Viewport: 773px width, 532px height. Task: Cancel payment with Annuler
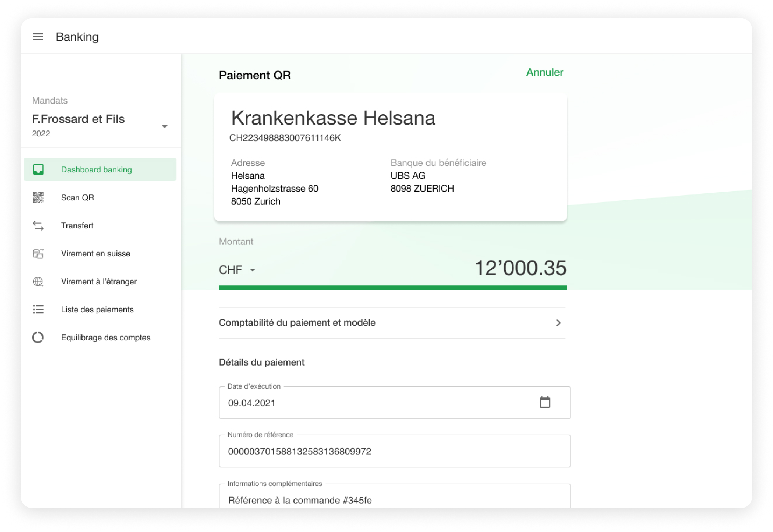pyautogui.click(x=545, y=72)
